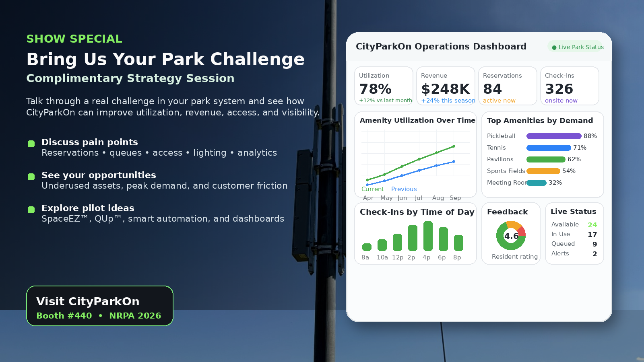644x362 pixels.
Task: Click the onsite now label
Action: 561,101
